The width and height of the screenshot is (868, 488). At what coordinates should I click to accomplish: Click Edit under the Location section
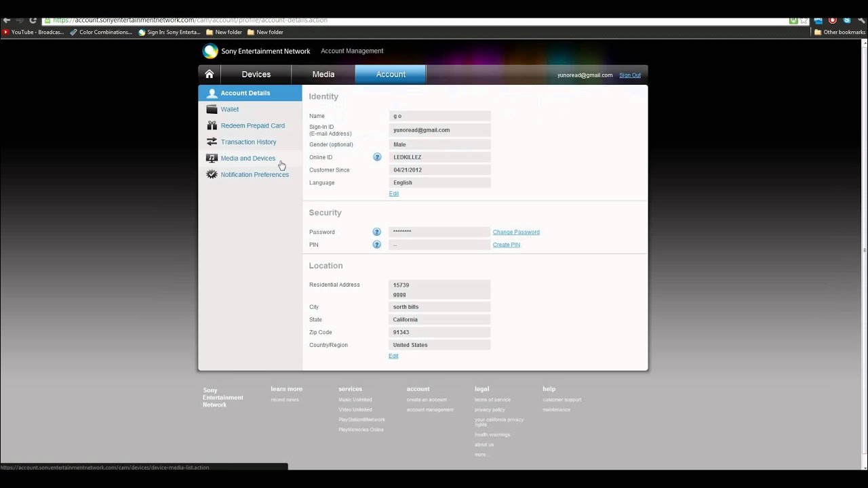pos(393,356)
